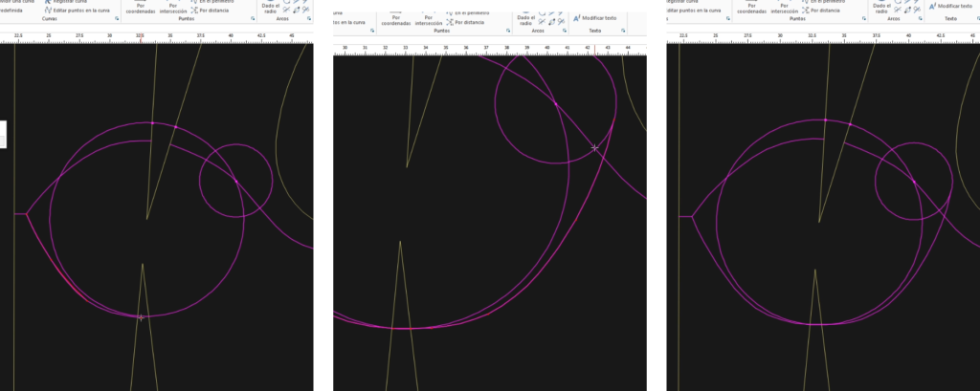Select 'Por intersección' point tool in middle screenshot

(428, 19)
